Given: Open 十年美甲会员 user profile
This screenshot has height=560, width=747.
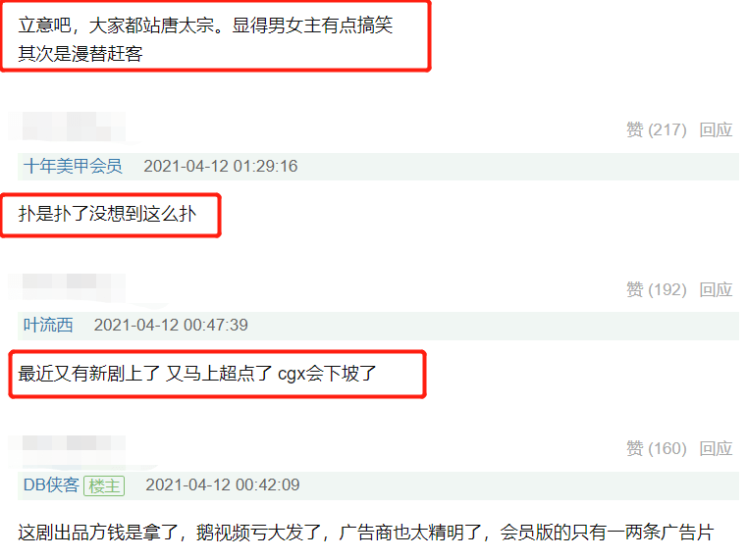Looking at the screenshot, I should pos(73,166).
